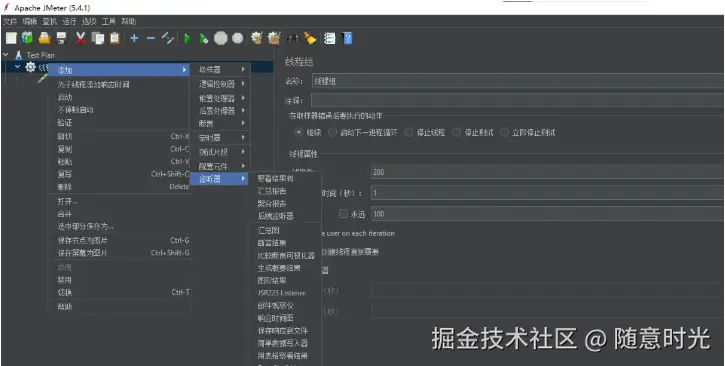Select the 继续 radio button

pyautogui.click(x=299, y=133)
